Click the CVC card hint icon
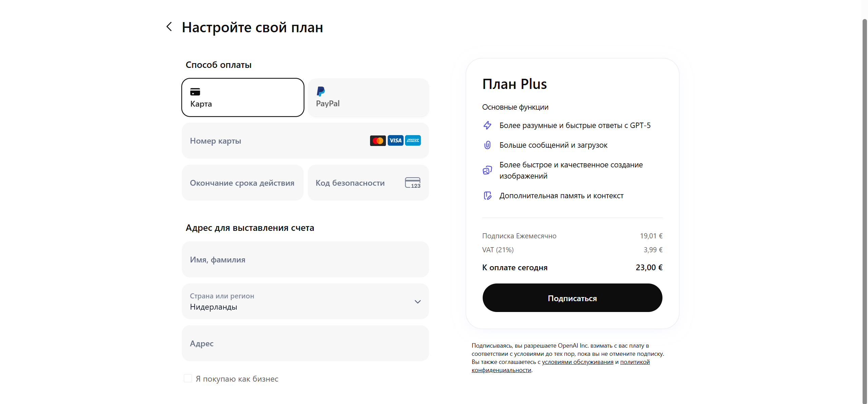This screenshot has height=404, width=868. [412, 183]
